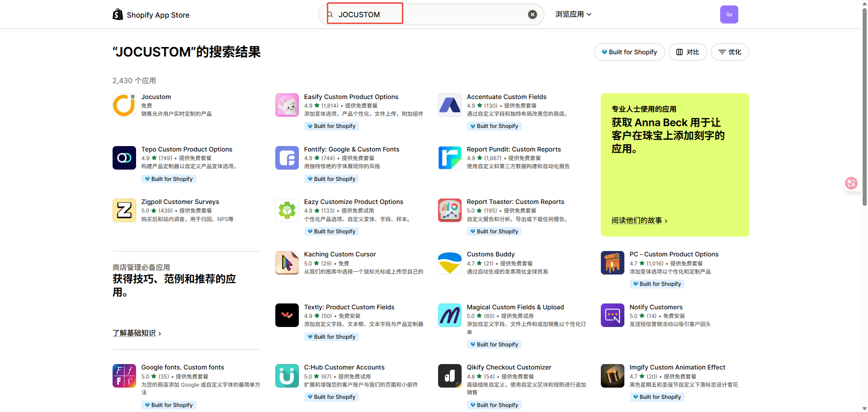Open the Easify Custom Product Options icon
This screenshot has width=868, height=412.
click(x=287, y=105)
